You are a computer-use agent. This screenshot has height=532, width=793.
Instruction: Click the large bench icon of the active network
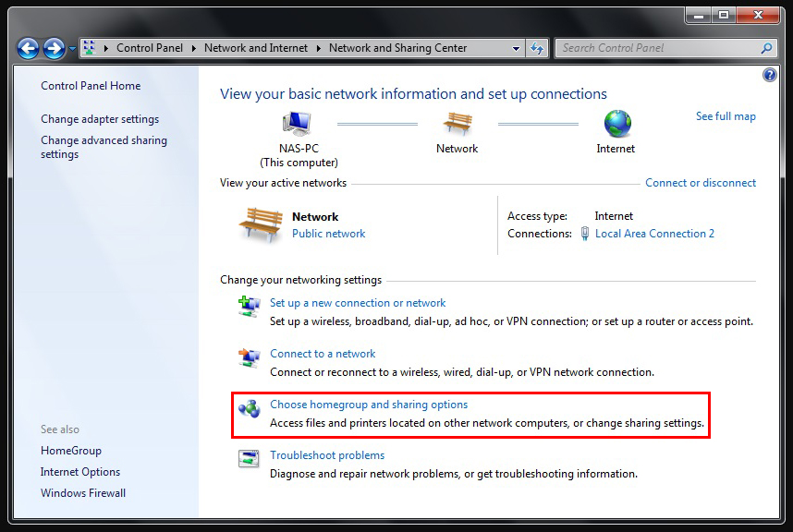pyautogui.click(x=261, y=224)
